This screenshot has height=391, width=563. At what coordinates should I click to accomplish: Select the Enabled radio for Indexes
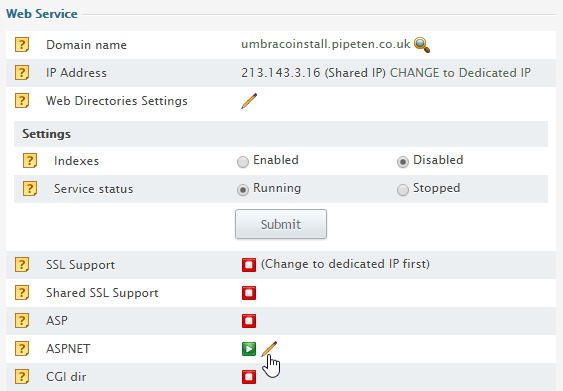[243, 162]
